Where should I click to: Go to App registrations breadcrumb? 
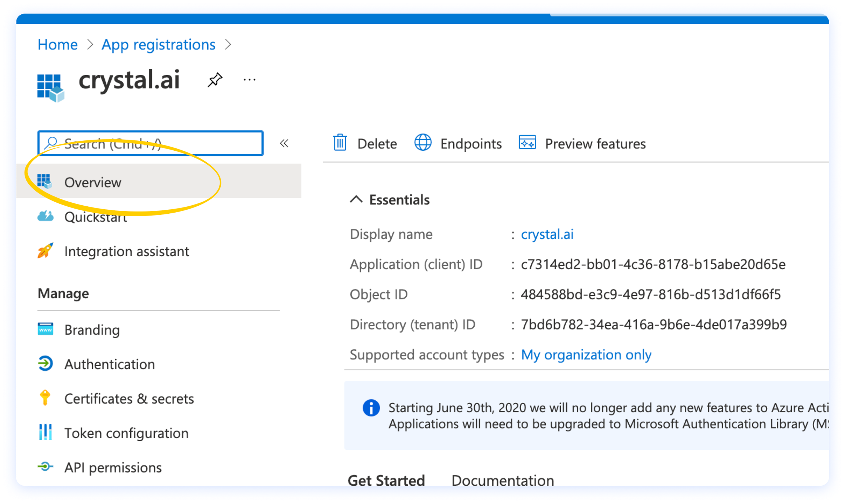click(158, 45)
